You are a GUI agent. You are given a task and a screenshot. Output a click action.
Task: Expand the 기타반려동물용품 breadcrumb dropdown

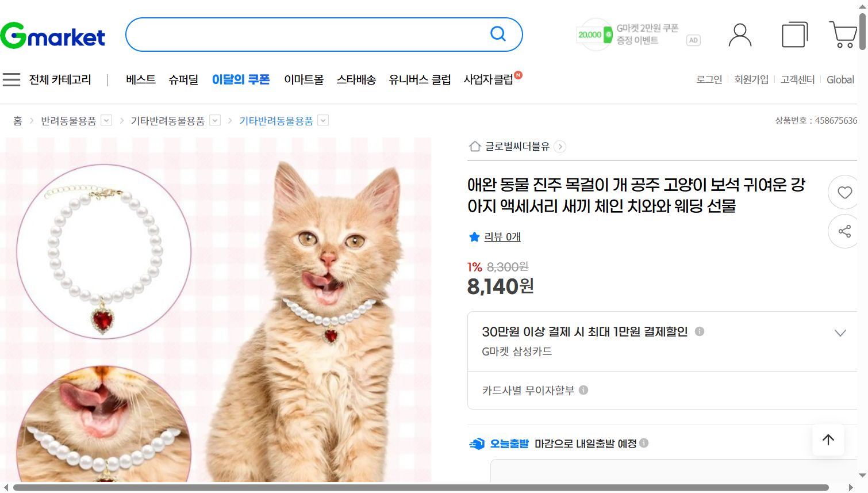(215, 120)
